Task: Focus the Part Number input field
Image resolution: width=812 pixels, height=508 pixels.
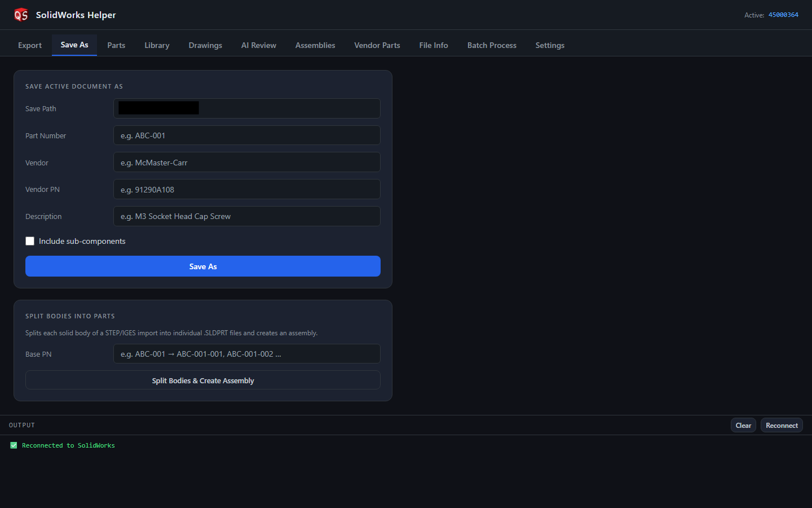Action: [247, 135]
